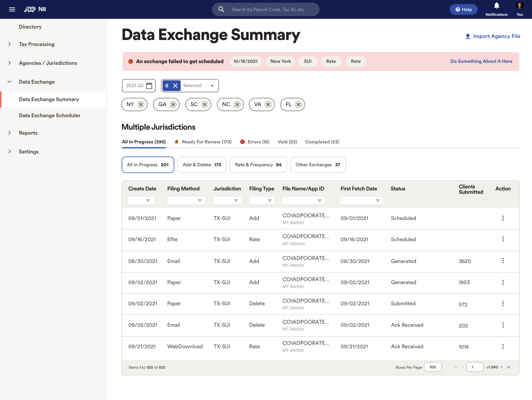The height and width of the screenshot is (400, 532).
Task: Clear all 6 selected jurisdictions
Action: 175,86
